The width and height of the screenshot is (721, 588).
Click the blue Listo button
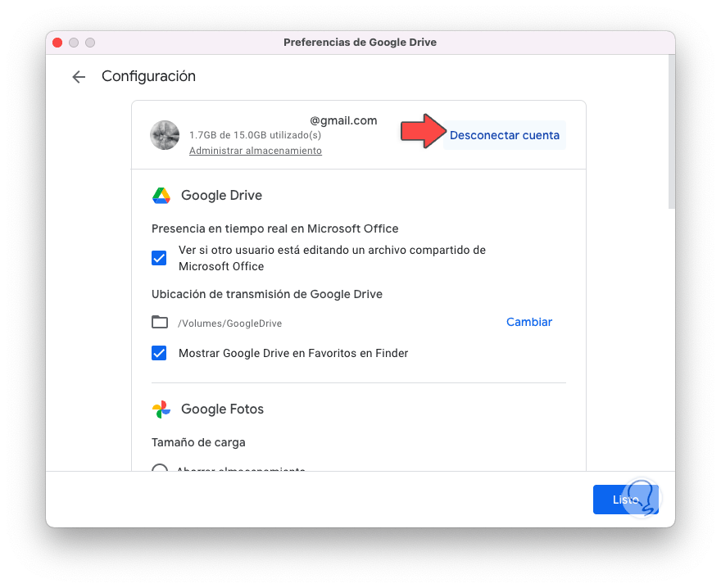click(x=625, y=500)
